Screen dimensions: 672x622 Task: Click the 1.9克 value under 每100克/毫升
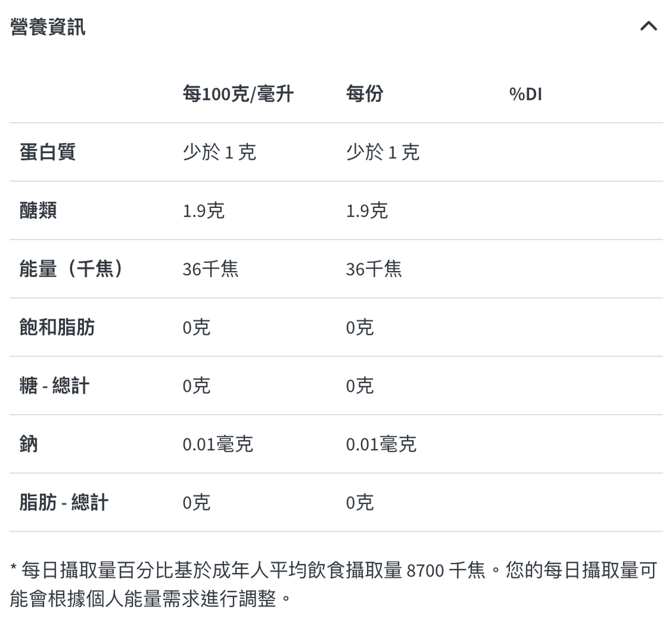pyautogui.click(x=201, y=210)
